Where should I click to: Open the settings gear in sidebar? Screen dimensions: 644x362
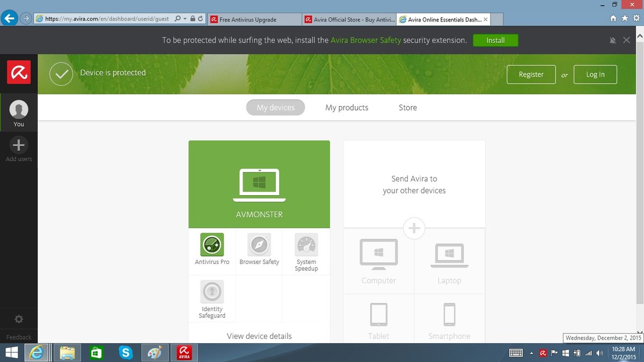(19, 319)
